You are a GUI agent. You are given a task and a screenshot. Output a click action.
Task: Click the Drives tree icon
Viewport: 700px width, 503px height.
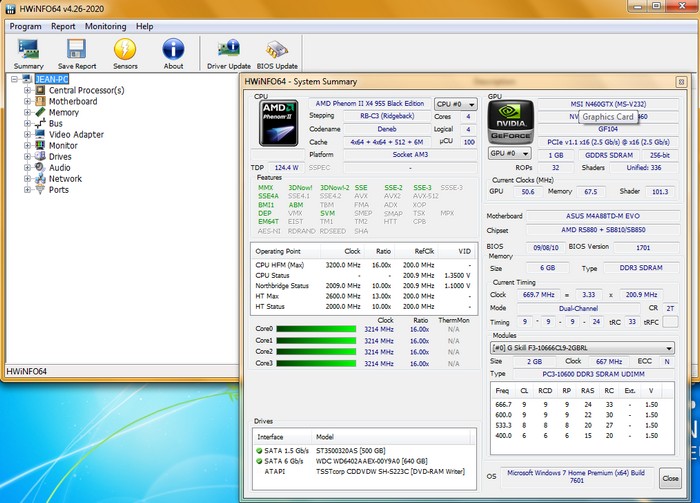click(40, 156)
